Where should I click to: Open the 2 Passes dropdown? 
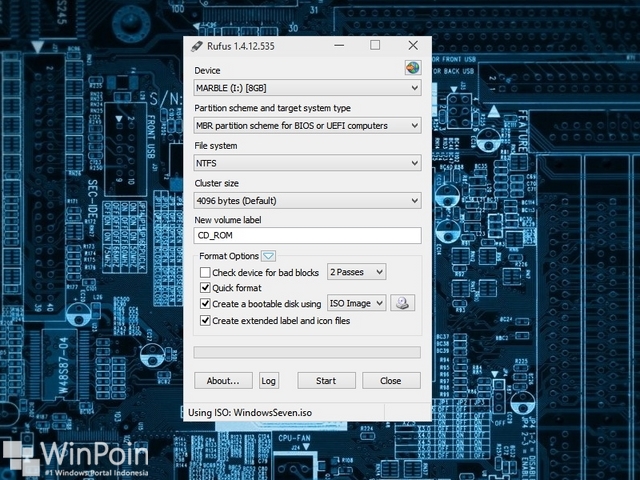pyautogui.click(x=356, y=272)
